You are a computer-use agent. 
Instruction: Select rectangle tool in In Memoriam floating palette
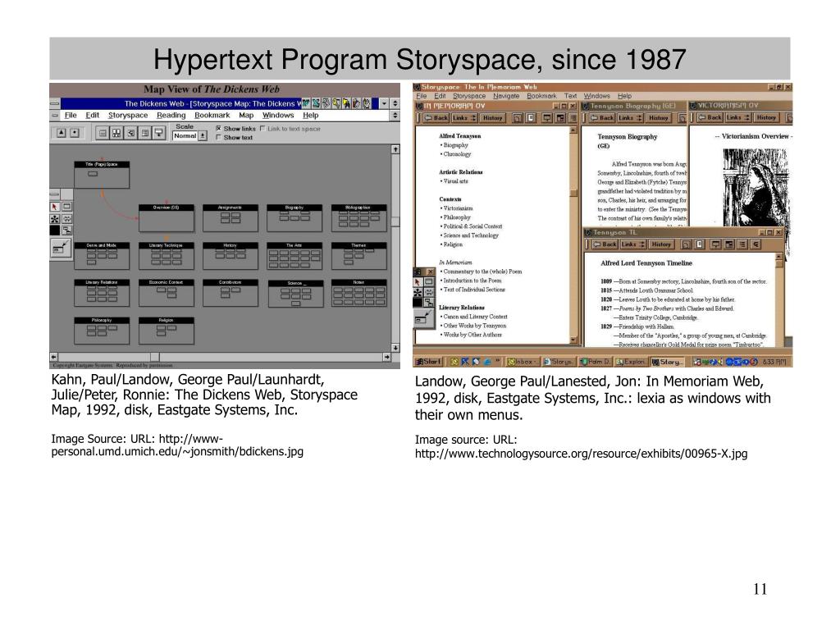click(429, 282)
